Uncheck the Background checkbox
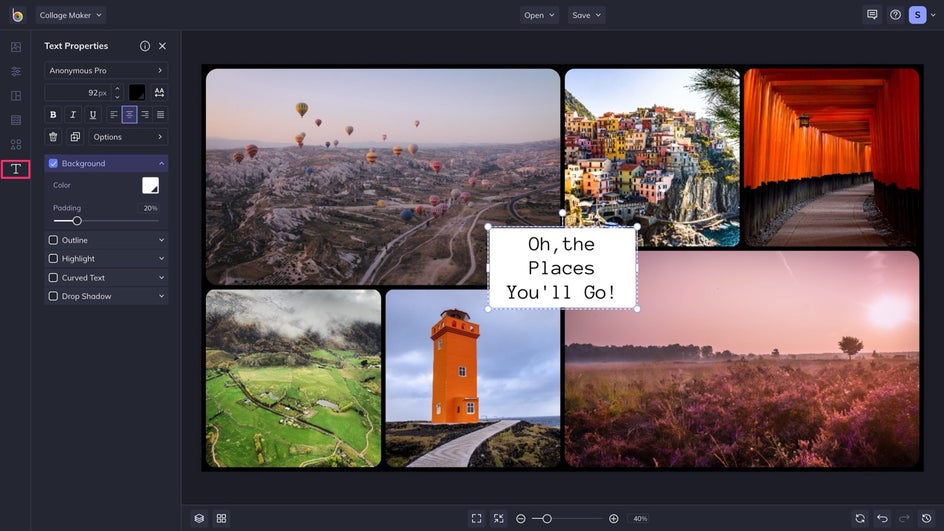Image resolution: width=944 pixels, height=531 pixels. [x=54, y=163]
